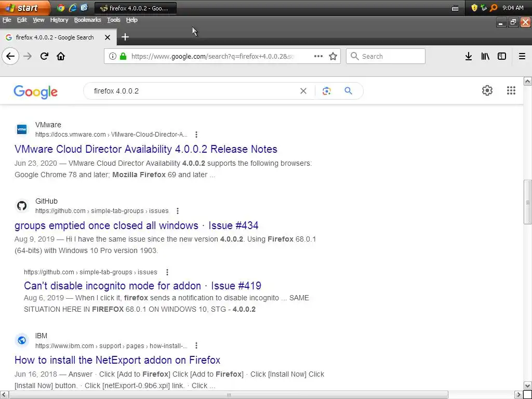Open the Firefox home page
Viewport: 532px width, 399px height.
click(x=61, y=56)
